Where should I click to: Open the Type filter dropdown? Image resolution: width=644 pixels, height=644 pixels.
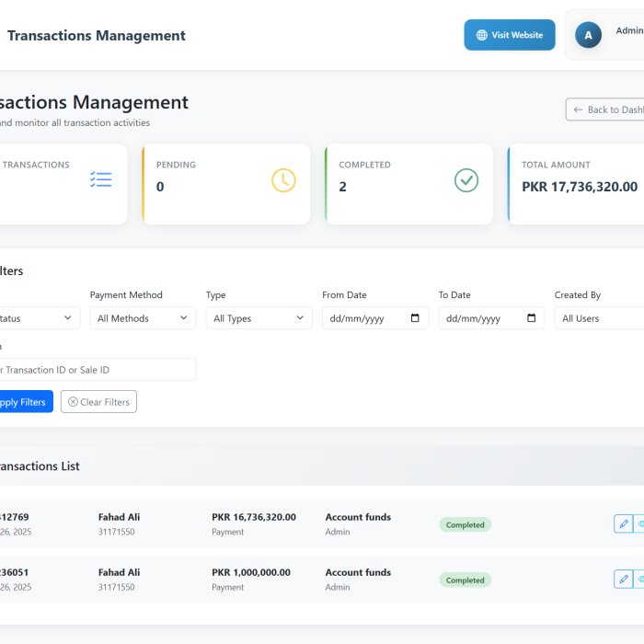click(x=259, y=318)
